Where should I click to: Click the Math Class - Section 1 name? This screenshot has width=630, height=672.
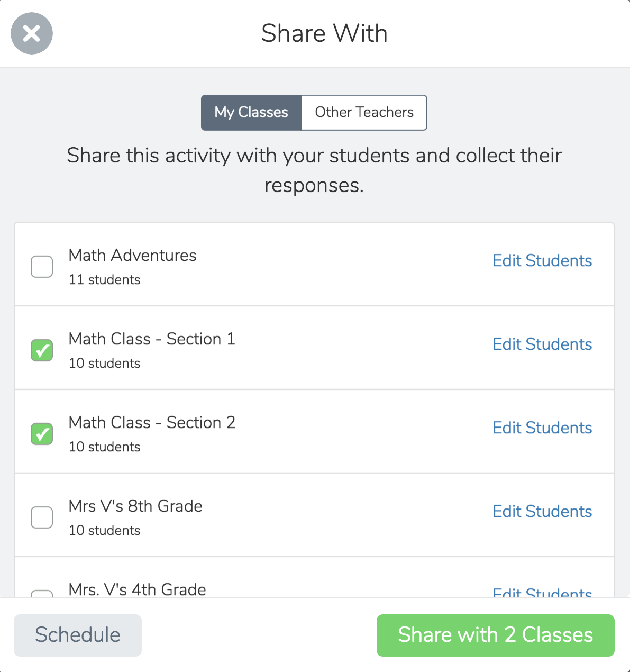[152, 339]
